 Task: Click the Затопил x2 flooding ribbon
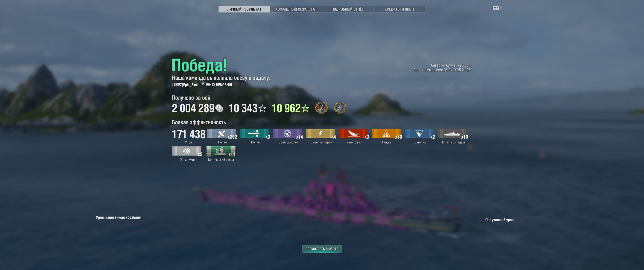420,134
